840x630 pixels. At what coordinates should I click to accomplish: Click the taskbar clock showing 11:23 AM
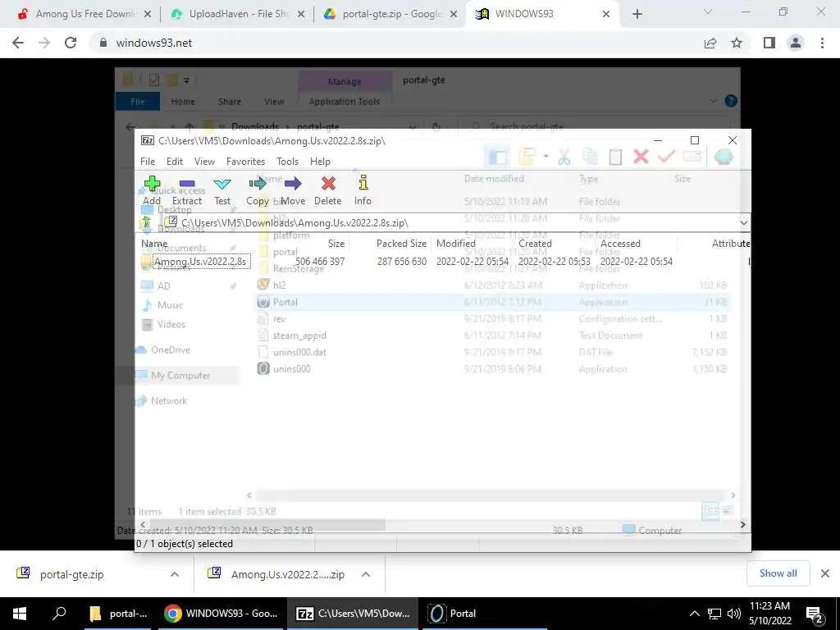[x=769, y=614]
